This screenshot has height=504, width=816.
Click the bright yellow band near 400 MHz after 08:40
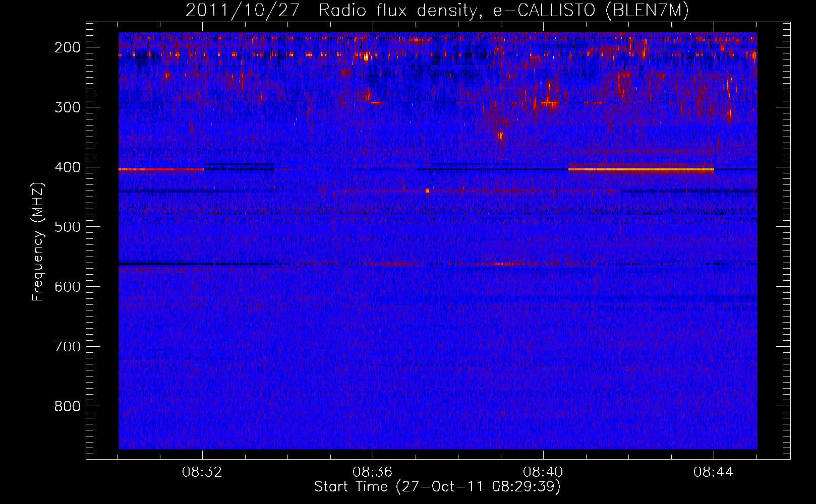[641, 170]
